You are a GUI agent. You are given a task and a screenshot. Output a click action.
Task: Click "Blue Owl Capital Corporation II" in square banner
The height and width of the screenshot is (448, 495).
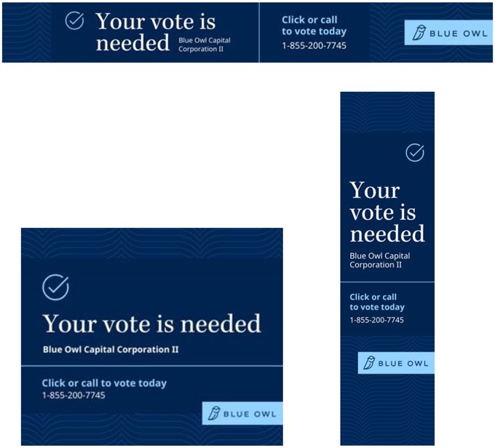[x=111, y=350]
